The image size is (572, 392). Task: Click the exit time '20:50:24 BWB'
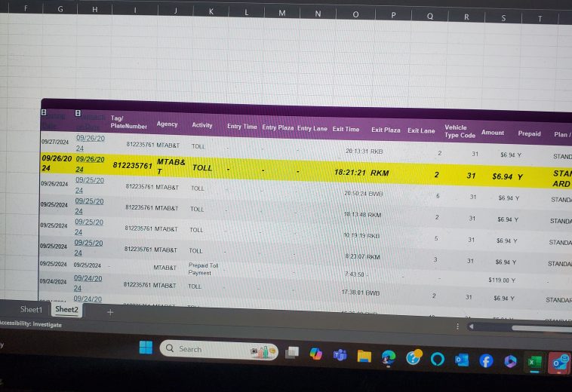363,194
